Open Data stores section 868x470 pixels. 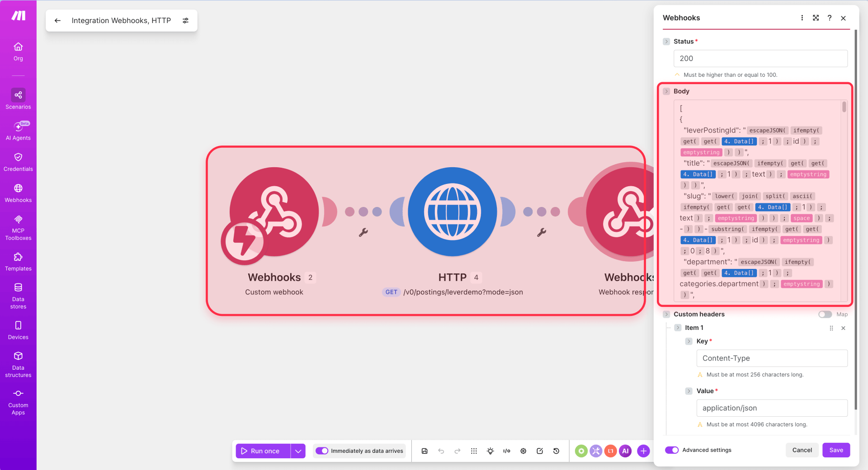click(18, 296)
